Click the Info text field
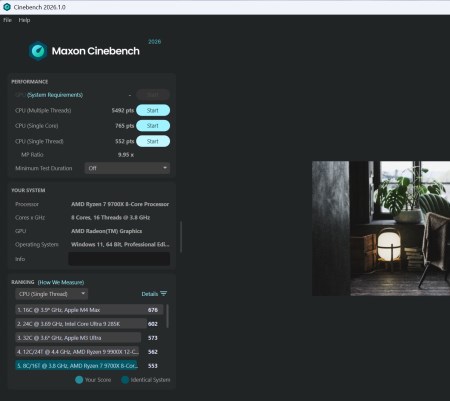 119,259
